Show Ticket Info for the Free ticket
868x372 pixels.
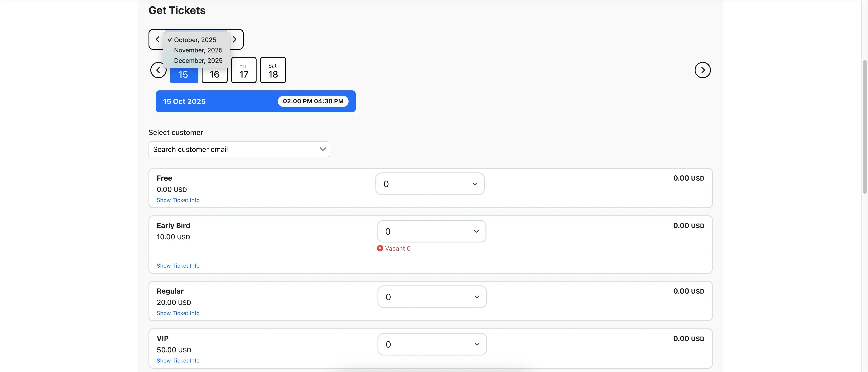pyautogui.click(x=178, y=200)
